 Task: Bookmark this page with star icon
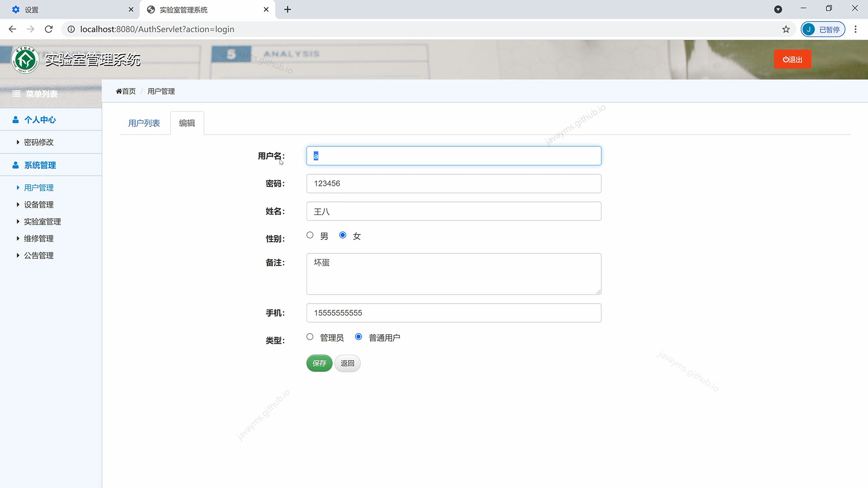click(x=786, y=29)
